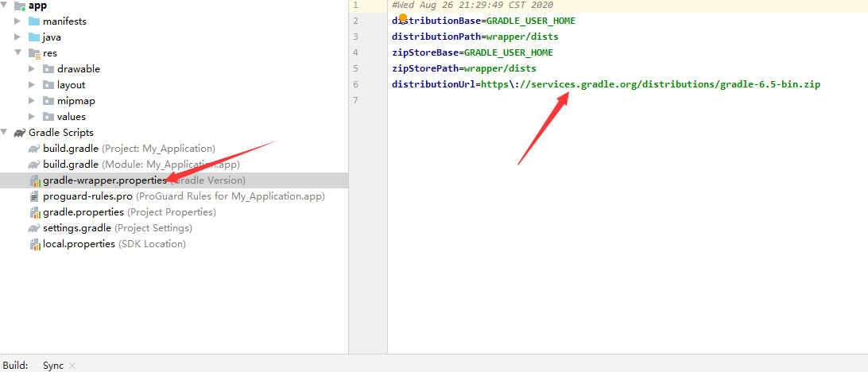Click the settings.gradle file icon
This screenshot has width=868, height=372.
(34, 228)
